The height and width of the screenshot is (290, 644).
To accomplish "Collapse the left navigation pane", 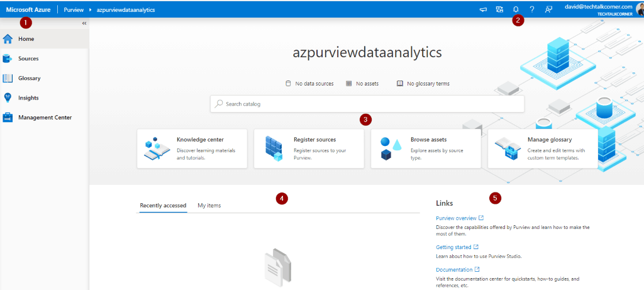I will tap(84, 23).
